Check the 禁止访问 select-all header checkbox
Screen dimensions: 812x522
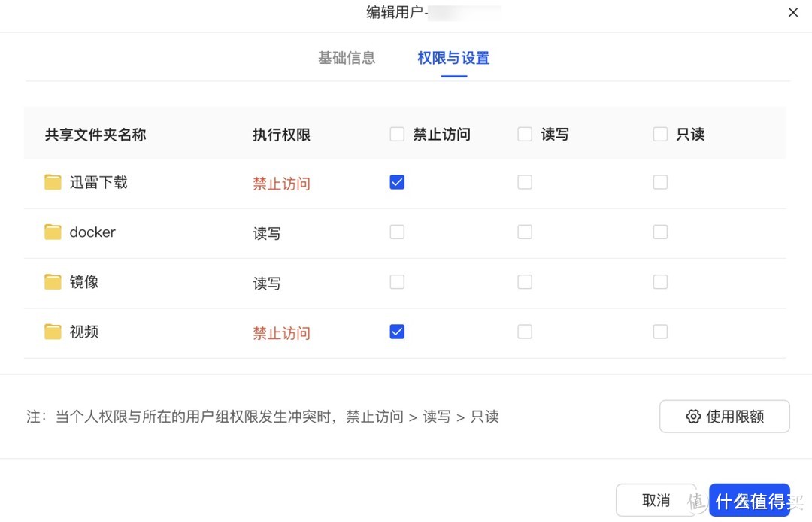(397, 134)
